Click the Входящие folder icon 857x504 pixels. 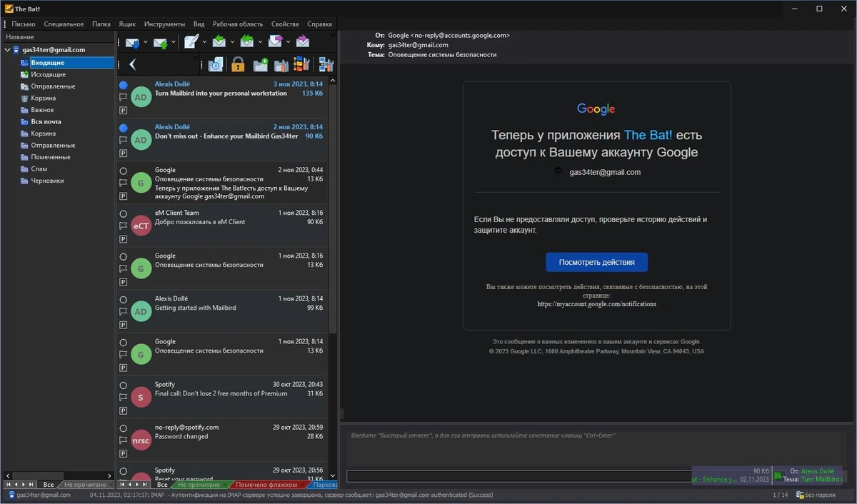24,63
